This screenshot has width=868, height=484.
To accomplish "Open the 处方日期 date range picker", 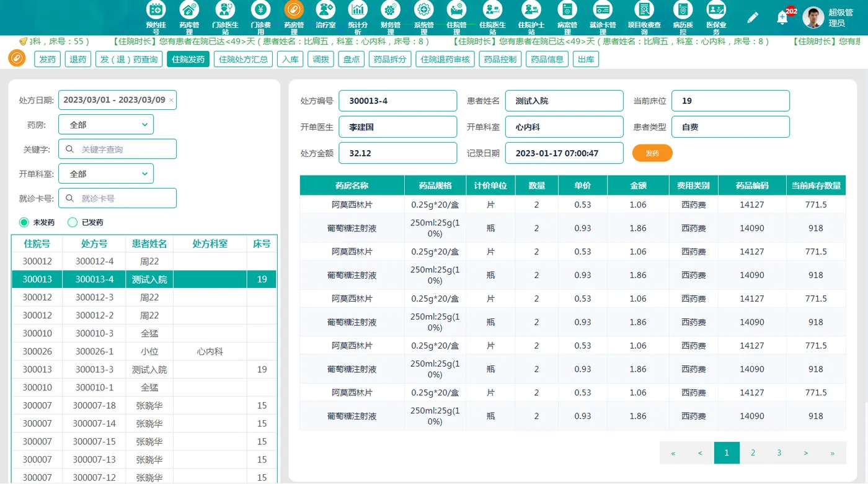I will (x=117, y=100).
